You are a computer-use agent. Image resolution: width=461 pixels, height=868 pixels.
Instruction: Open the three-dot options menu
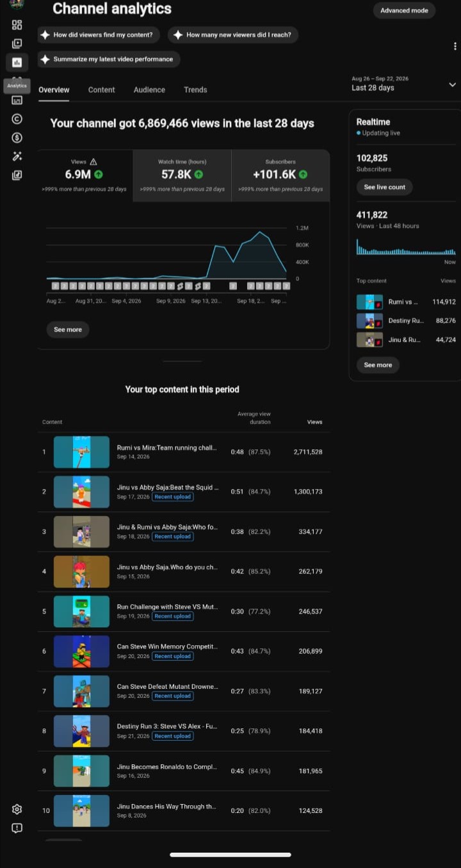tap(455, 47)
